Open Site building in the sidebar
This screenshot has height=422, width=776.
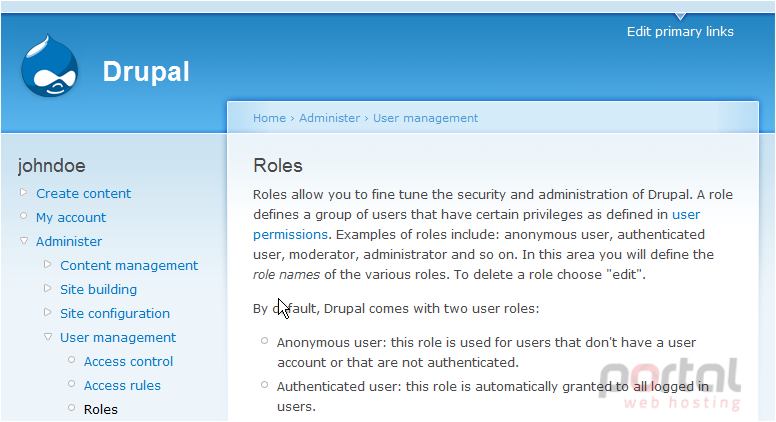click(98, 289)
